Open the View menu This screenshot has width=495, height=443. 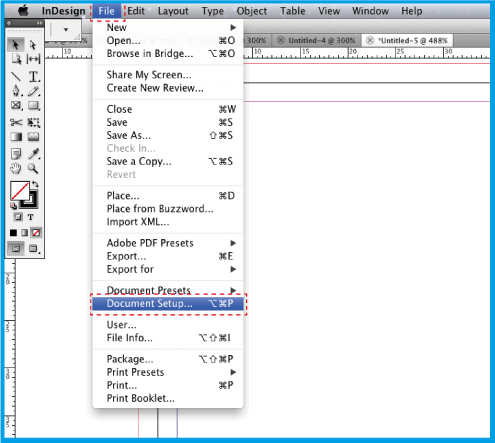329,11
